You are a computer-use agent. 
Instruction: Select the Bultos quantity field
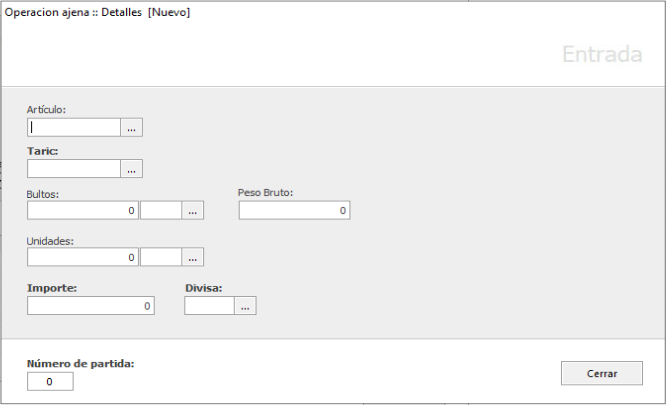coord(83,210)
